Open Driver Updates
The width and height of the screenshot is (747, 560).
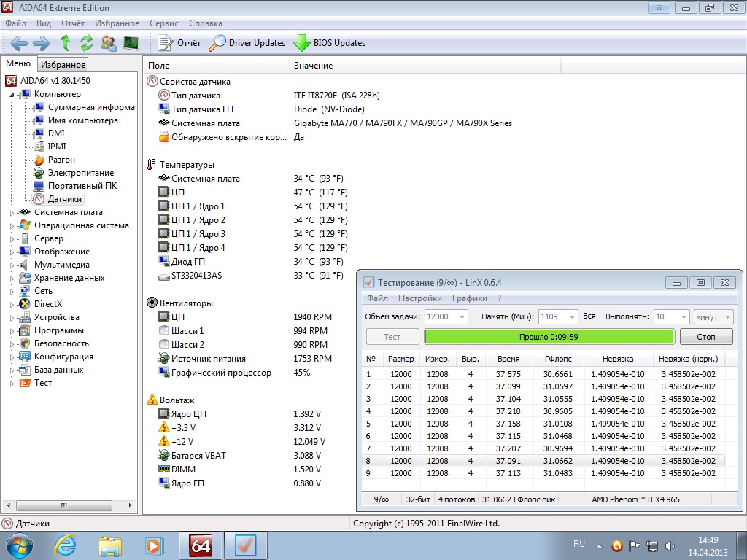point(247,43)
